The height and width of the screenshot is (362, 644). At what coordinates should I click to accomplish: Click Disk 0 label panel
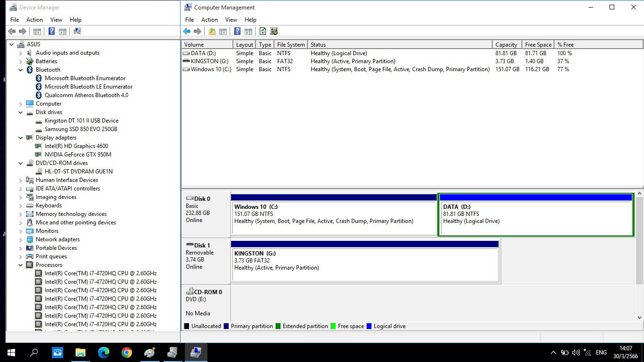[206, 214]
